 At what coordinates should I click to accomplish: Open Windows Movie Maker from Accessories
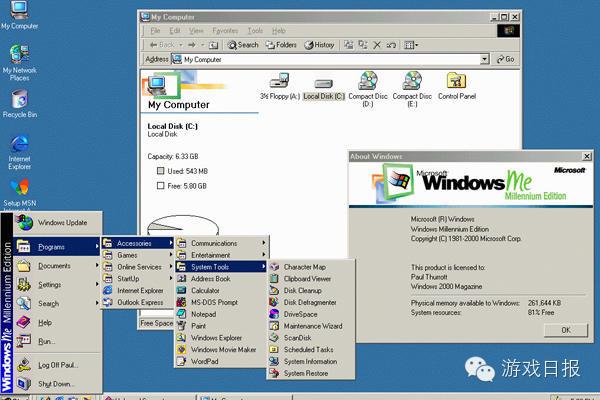point(222,349)
